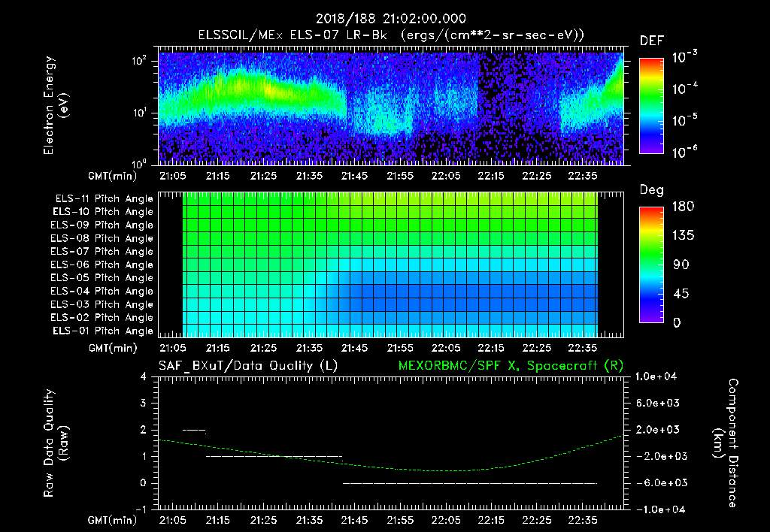
Task: Click the 180 tick on the Deg color bar
Action: [x=683, y=207]
